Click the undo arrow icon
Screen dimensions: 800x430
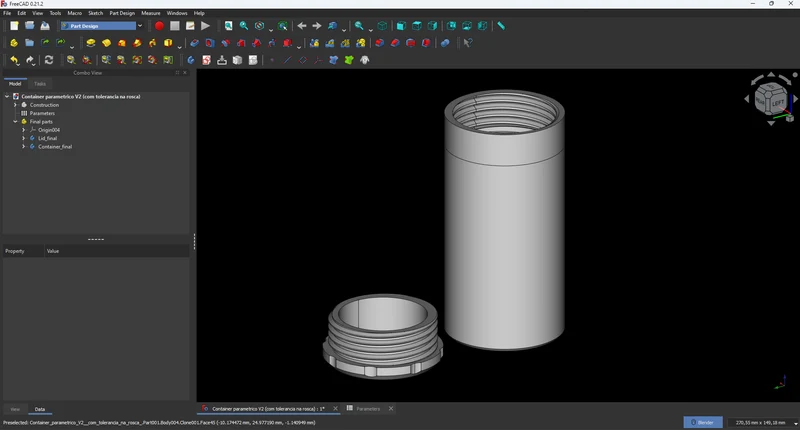14,60
